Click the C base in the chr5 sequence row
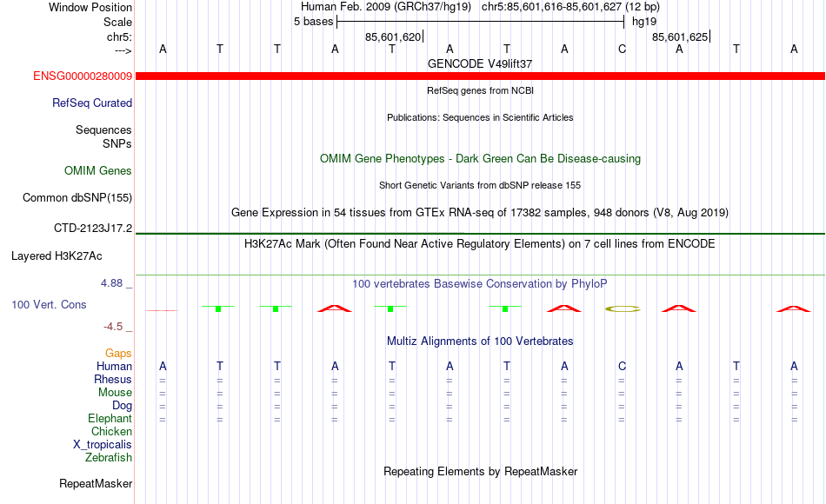Screen dimensions: 826x504 tap(623, 49)
